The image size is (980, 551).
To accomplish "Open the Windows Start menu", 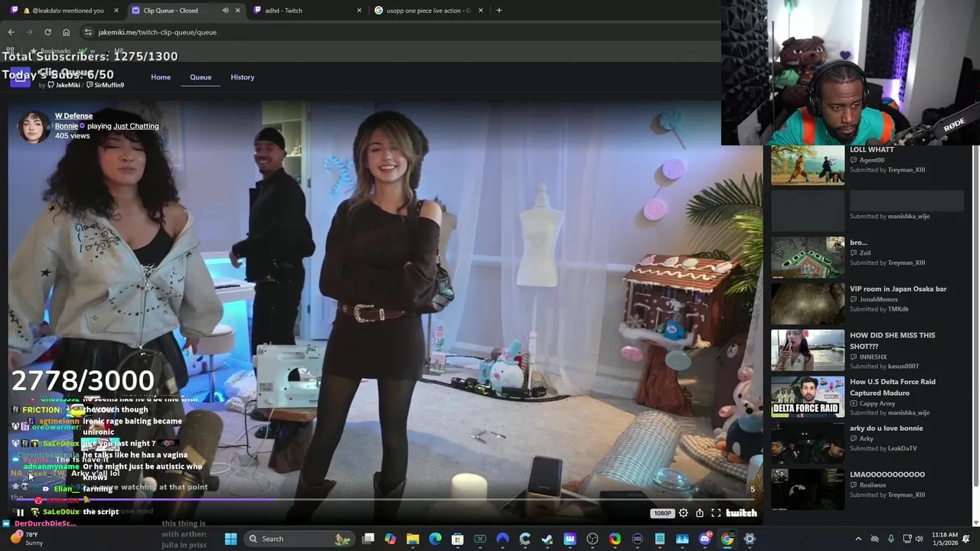I will 230,539.
